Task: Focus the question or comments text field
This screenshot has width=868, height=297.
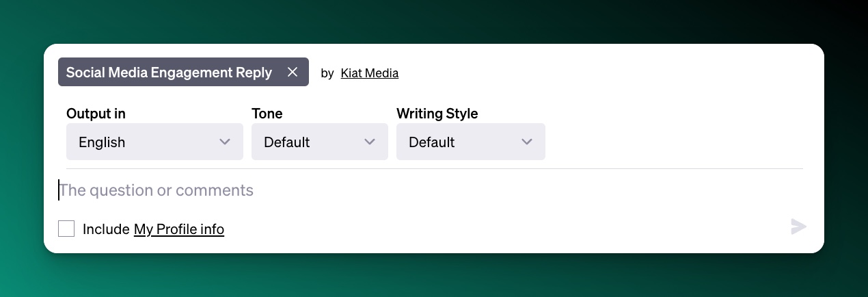Action: (x=410, y=190)
